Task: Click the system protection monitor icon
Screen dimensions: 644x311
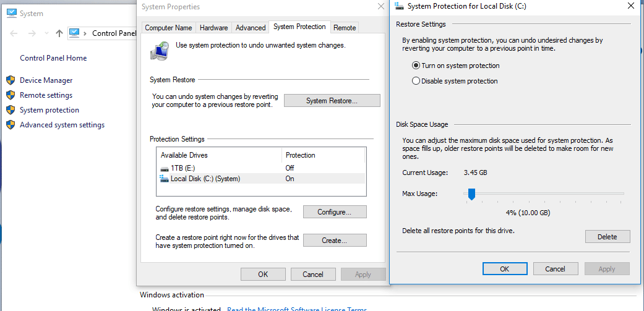Action: pos(160,51)
